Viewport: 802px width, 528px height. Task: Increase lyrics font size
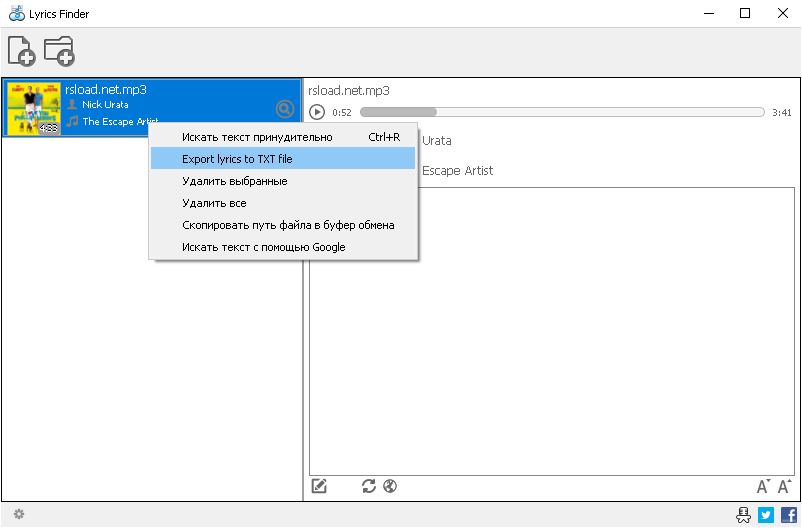784,486
